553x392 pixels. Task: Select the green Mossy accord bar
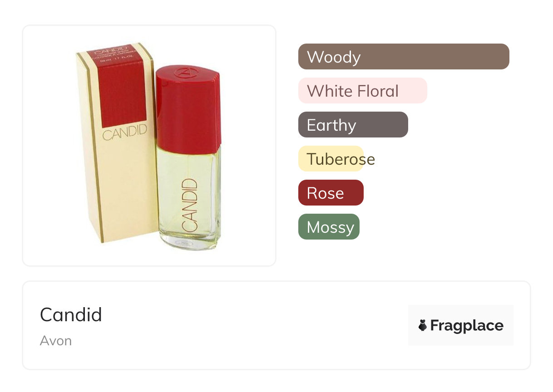(329, 227)
